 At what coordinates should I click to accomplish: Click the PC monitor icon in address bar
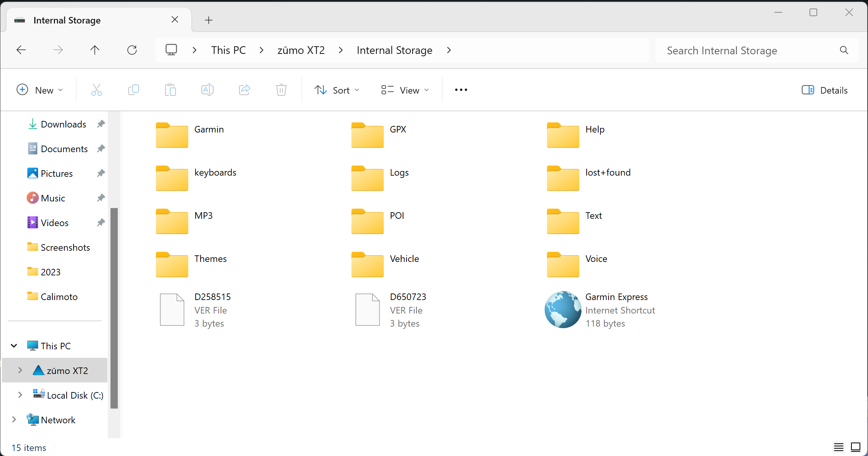[171, 50]
